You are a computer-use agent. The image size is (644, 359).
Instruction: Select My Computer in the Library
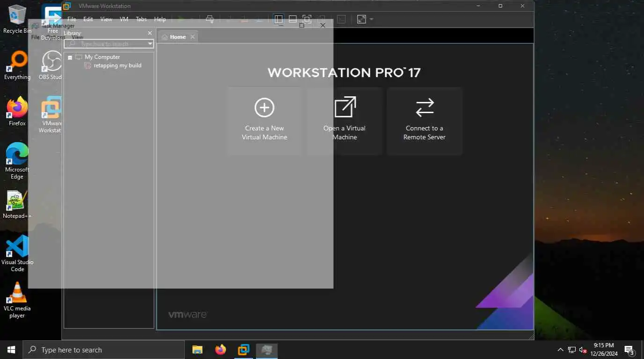(x=102, y=57)
